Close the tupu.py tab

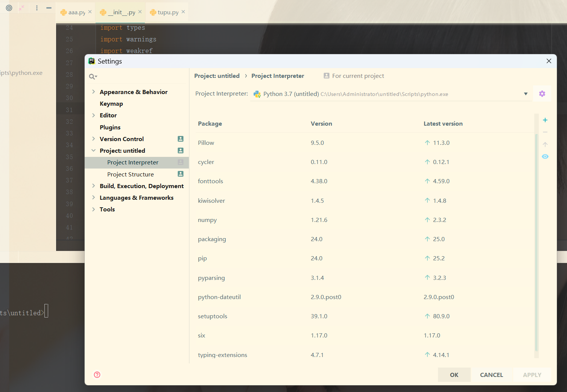[x=183, y=12]
